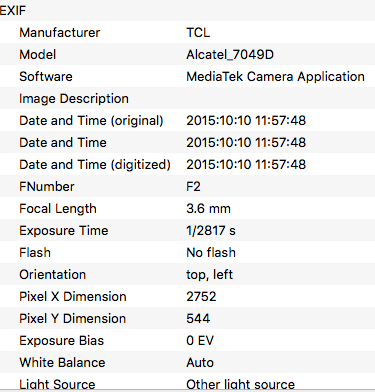375x392 pixels.
Task: Click the Flash row label
Action: tap(35, 253)
